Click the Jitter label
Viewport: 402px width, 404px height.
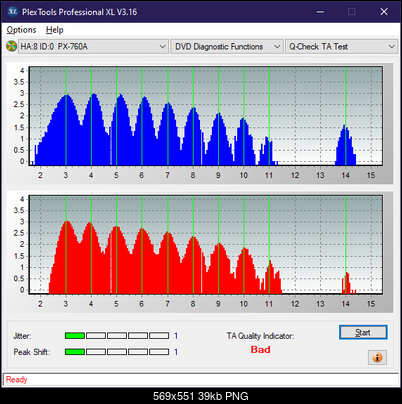[x=22, y=336]
